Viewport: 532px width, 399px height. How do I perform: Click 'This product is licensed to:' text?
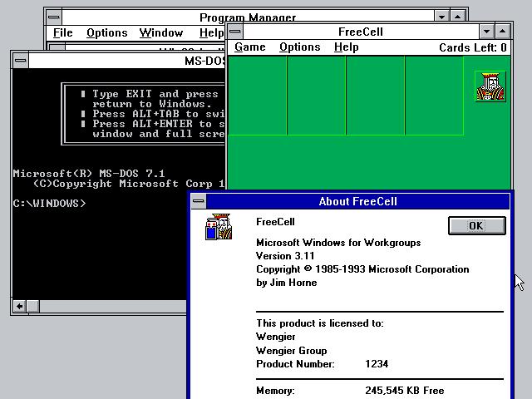[319, 323]
